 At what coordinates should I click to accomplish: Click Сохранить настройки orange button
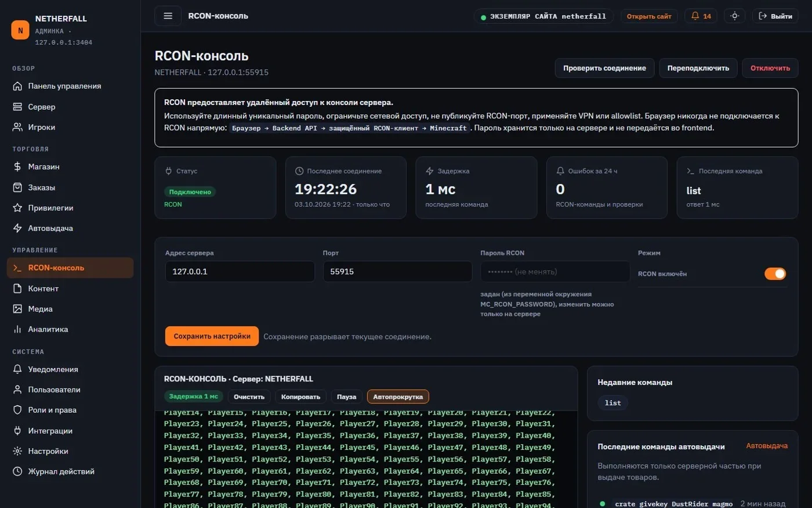pyautogui.click(x=212, y=336)
